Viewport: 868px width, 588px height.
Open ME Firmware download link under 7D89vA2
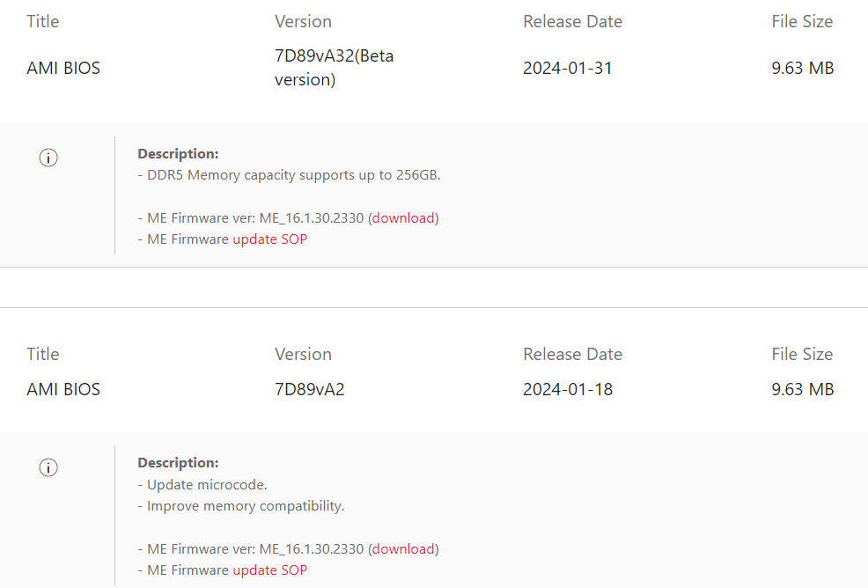403,548
